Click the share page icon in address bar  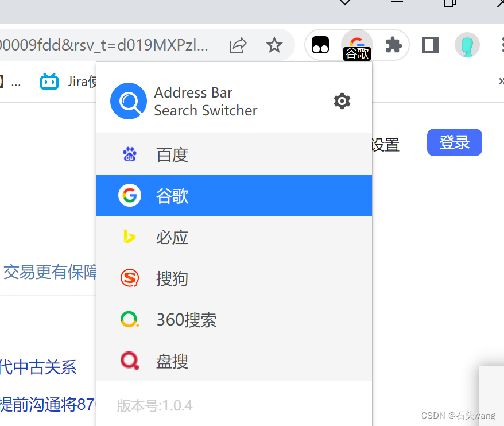point(238,45)
